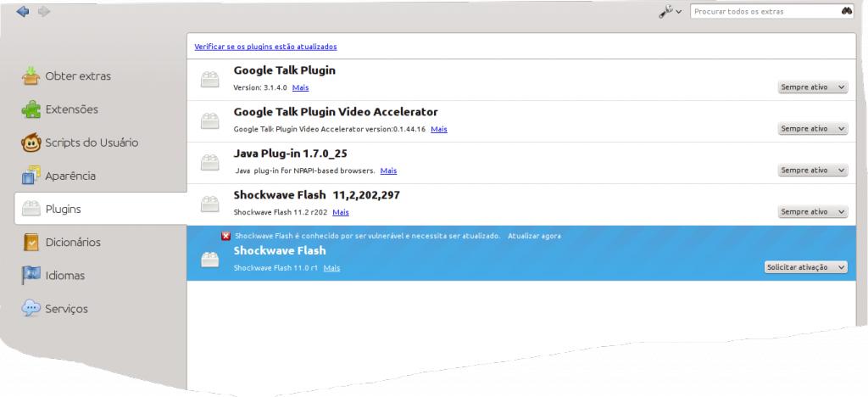Open the wrench tools menu
Viewport: 868px width, 397px height.
point(670,11)
